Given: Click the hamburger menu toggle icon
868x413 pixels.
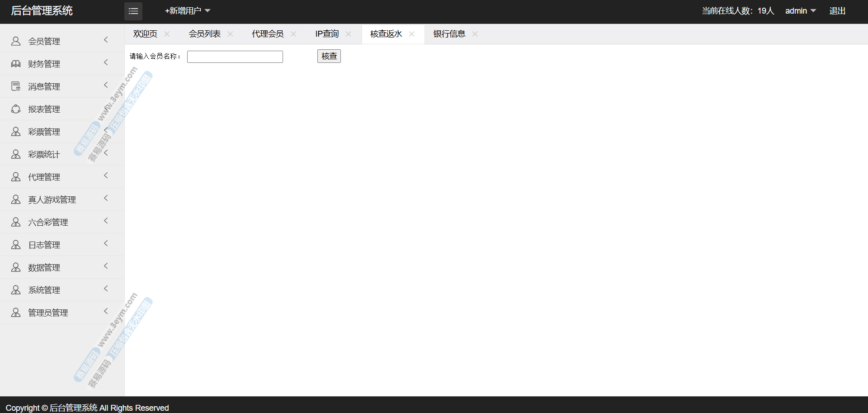Looking at the screenshot, I should point(133,11).
